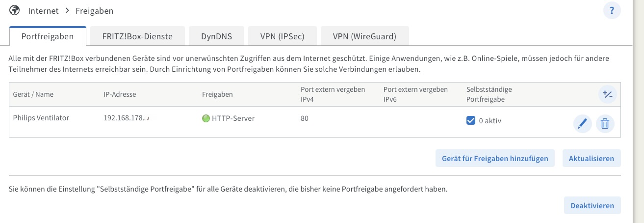644x223 pixels.
Task: Click the Internet breadcrumb link
Action: tap(43, 10)
